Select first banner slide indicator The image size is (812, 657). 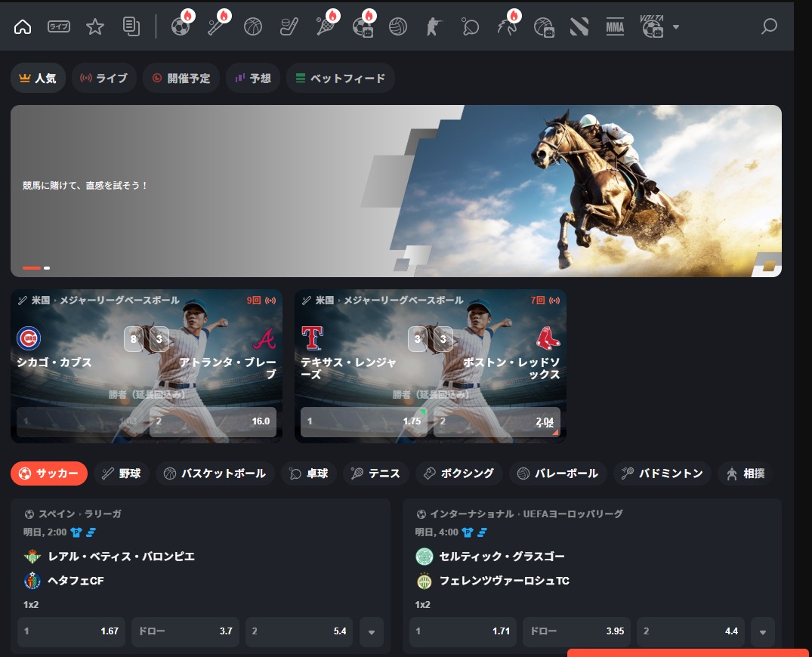coord(32,267)
